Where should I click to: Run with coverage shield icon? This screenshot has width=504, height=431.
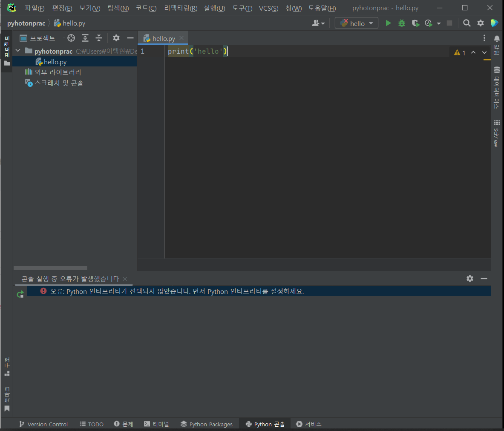[415, 23]
